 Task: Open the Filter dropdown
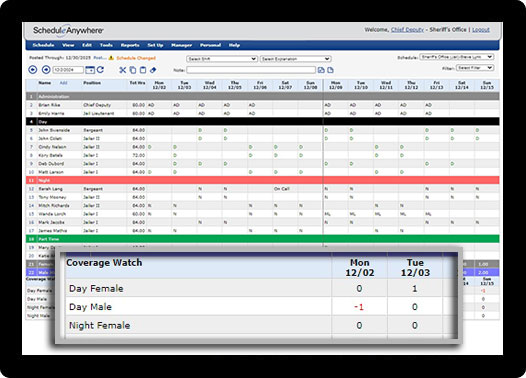click(475, 68)
